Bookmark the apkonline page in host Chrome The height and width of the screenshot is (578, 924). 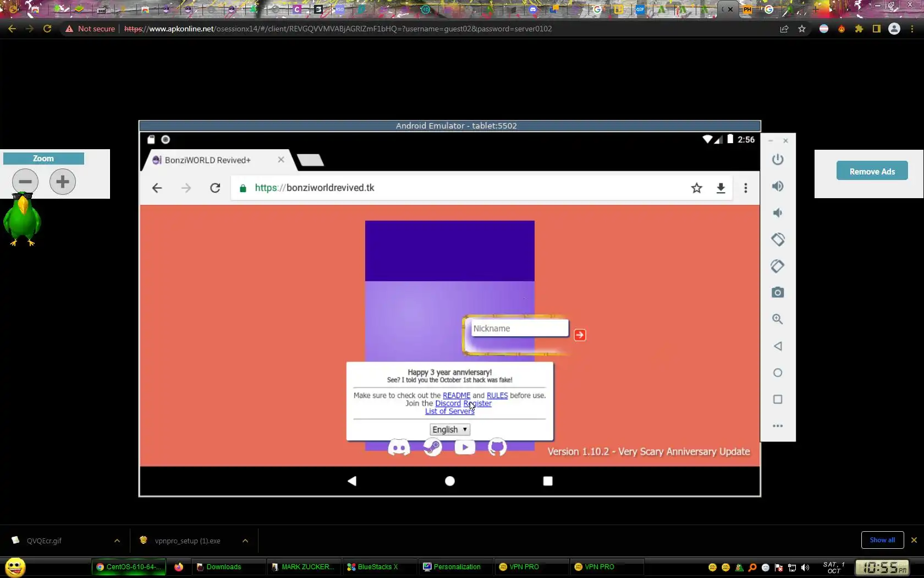point(802,29)
